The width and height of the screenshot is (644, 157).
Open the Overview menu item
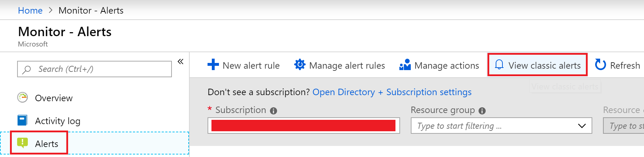tap(53, 98)
